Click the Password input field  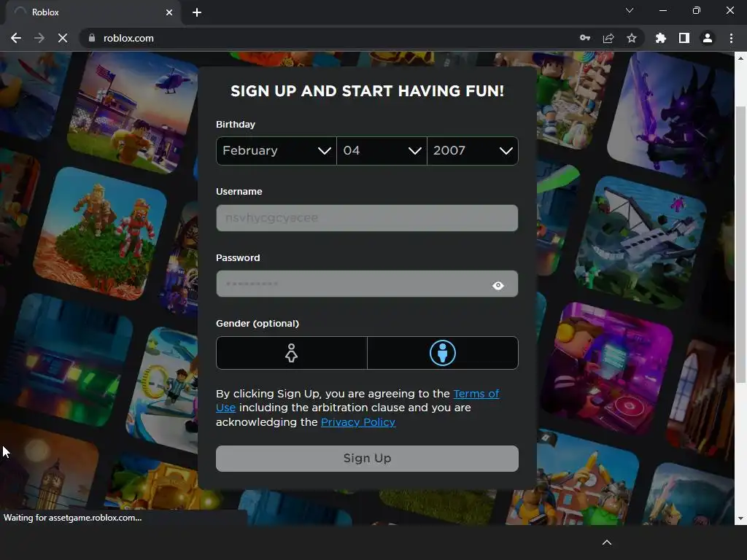(x=367, y=284)
